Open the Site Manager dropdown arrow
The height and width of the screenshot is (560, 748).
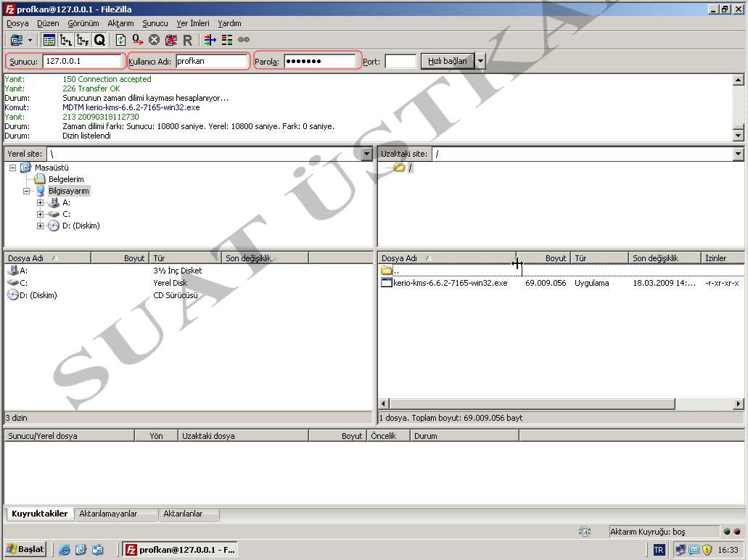(x=30, y=40)
